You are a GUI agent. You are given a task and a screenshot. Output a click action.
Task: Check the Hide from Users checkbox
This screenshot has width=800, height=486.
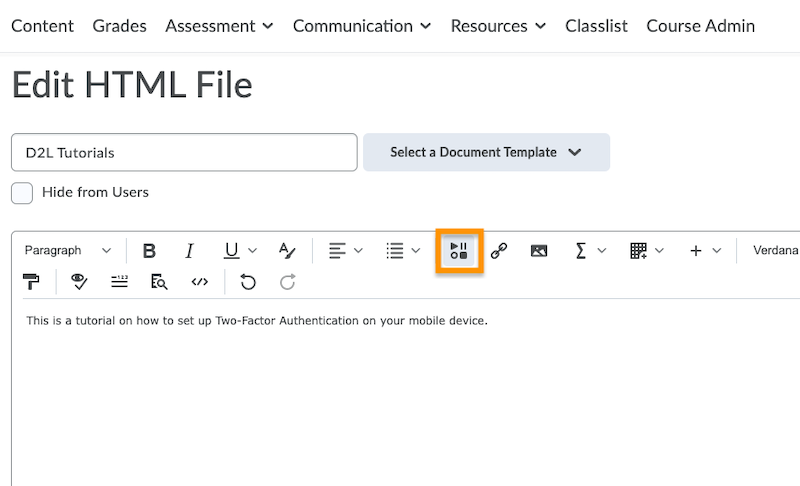click(x=22, y=192)
